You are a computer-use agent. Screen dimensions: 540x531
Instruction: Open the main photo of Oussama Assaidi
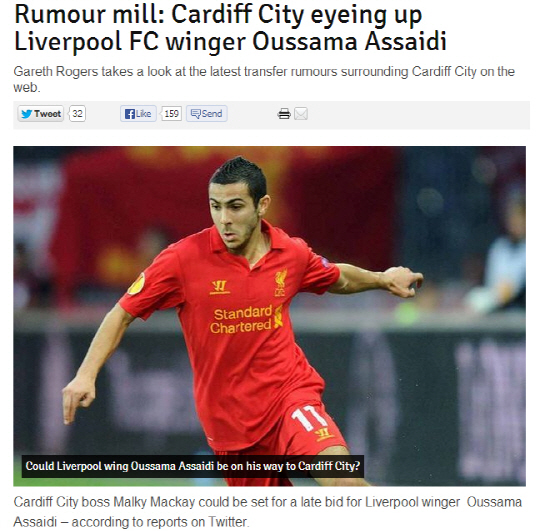269,316
